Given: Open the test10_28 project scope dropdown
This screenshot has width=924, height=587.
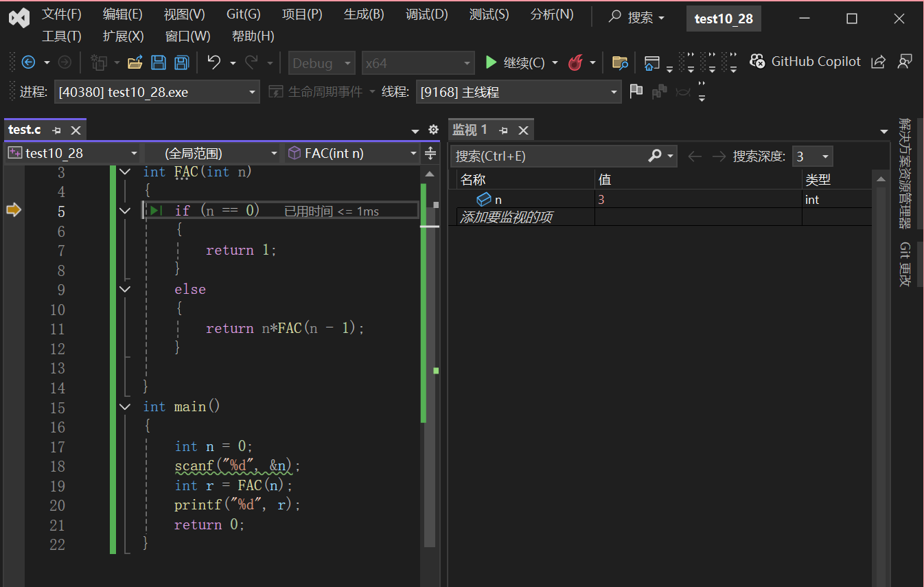Looking at the screenshot, I should point(73,153).
